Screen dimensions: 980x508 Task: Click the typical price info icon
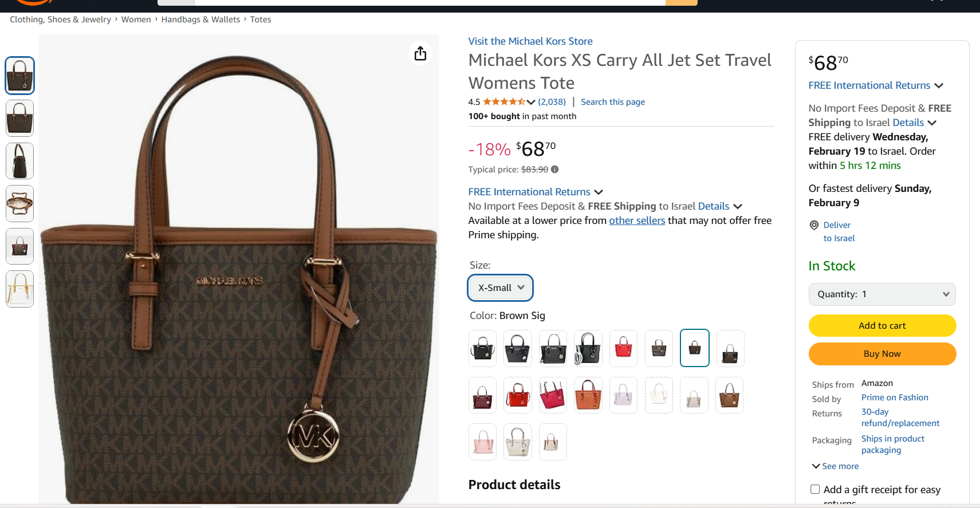(554, 170)
